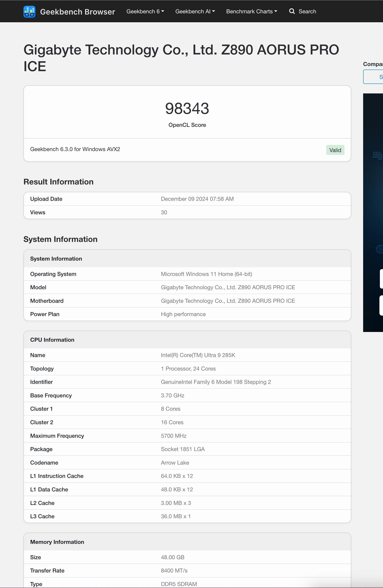Click the Model row's Z890 AORUS PRO ICE value
The width and height of the screenshot is (383, 588).
tap(228, 287)
